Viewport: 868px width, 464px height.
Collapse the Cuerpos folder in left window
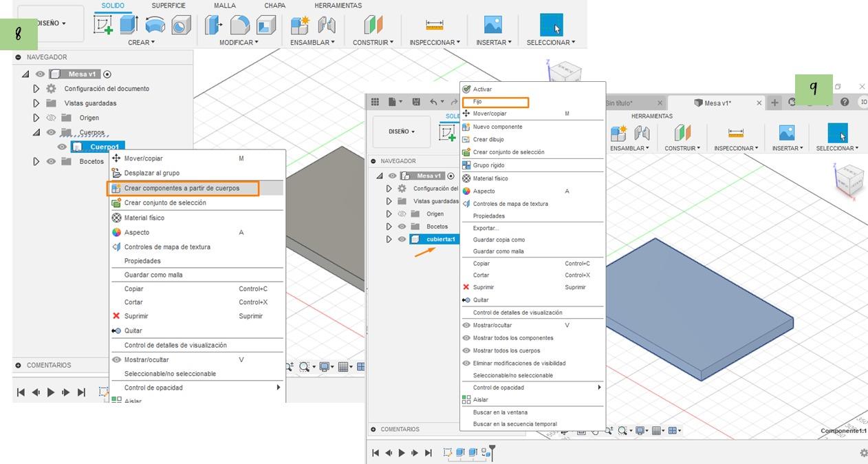(36, 132)
